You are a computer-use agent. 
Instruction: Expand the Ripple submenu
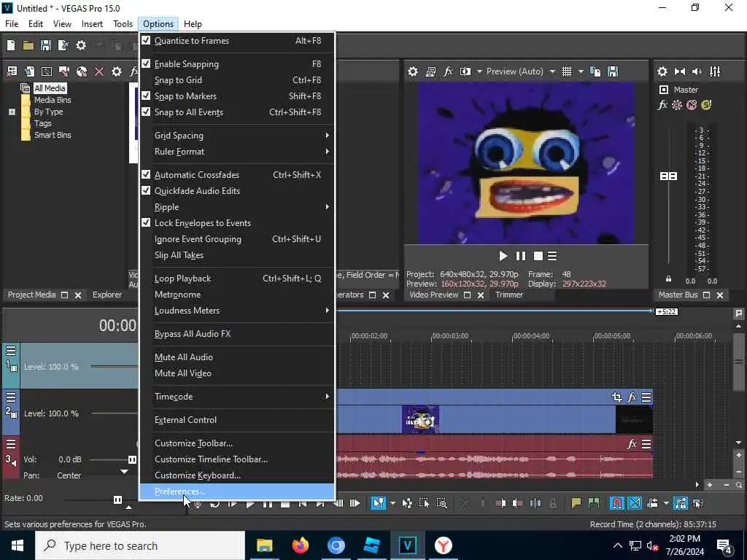(237, 207)
